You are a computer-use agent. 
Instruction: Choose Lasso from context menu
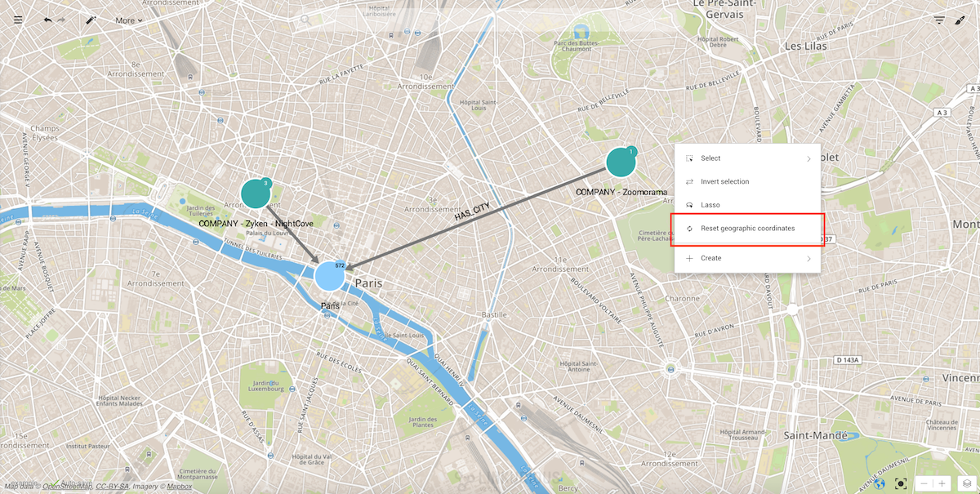710,205
